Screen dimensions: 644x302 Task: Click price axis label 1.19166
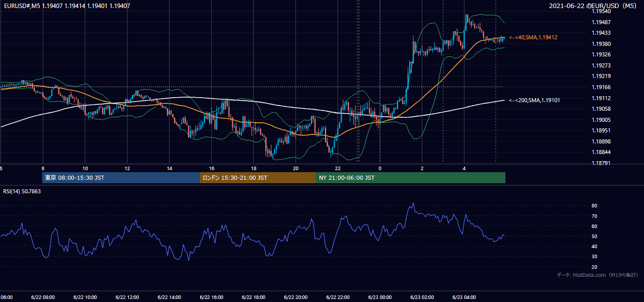coord(601,87)
